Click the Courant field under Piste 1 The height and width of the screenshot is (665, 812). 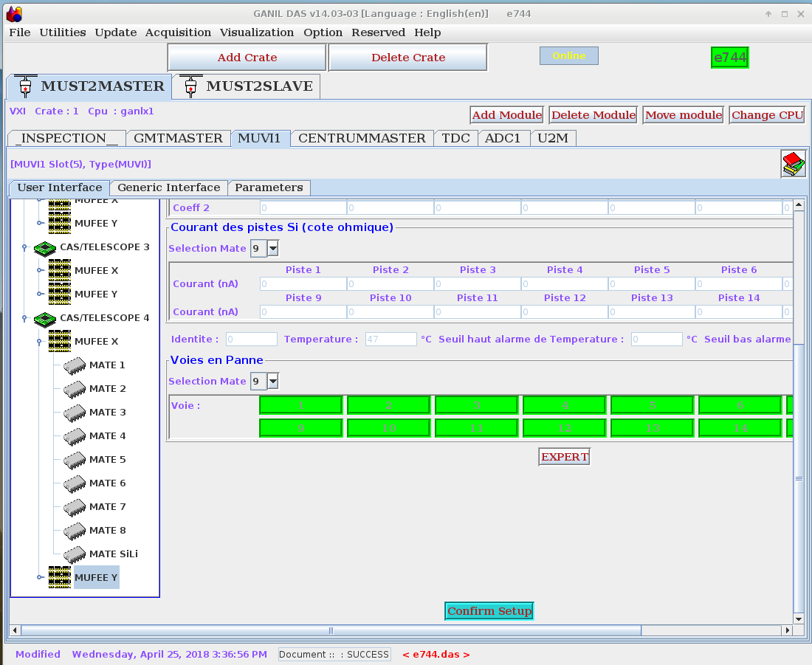pyautogui.click(x=303, y=284)
